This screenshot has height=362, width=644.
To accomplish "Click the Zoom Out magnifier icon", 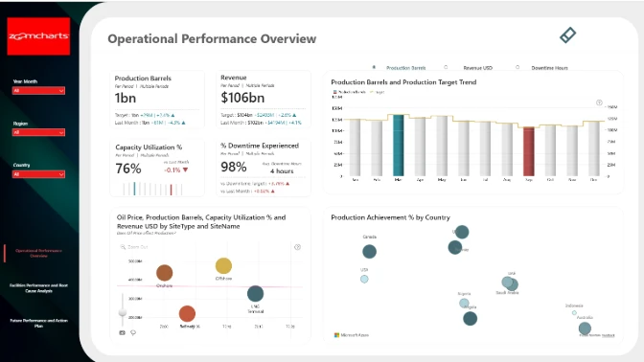I will click(x=123, y=247).
